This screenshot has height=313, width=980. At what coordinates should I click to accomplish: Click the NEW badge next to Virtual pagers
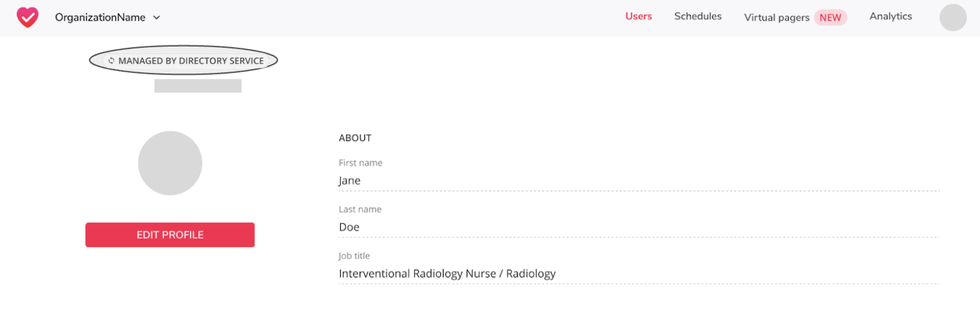pos(830,18)
